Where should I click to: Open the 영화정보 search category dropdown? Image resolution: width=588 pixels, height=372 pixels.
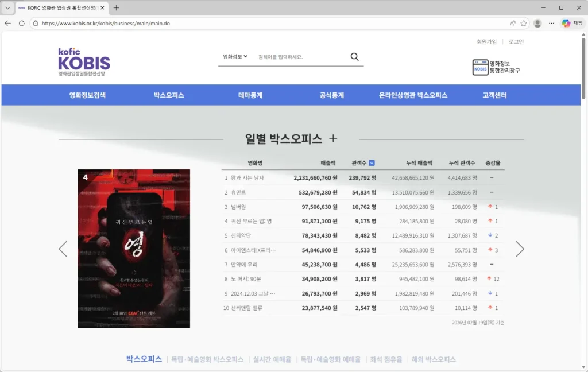tap(235, 56)
